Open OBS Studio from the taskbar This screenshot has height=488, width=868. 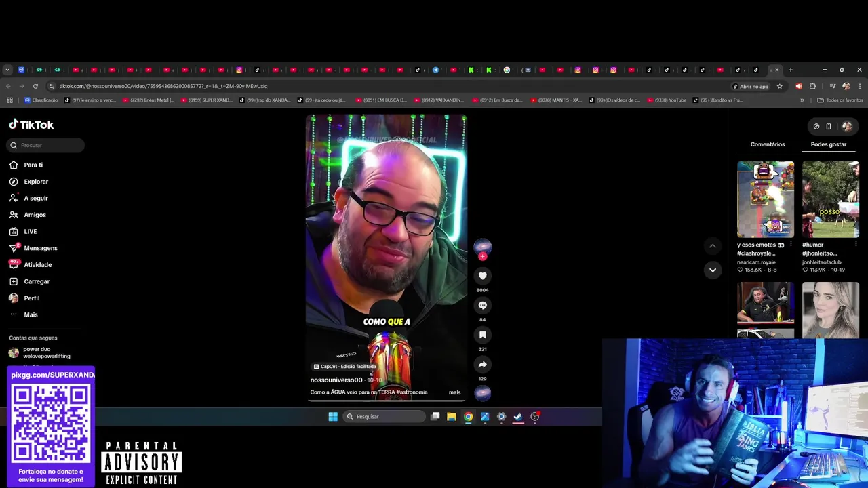[x=535, y=417]
